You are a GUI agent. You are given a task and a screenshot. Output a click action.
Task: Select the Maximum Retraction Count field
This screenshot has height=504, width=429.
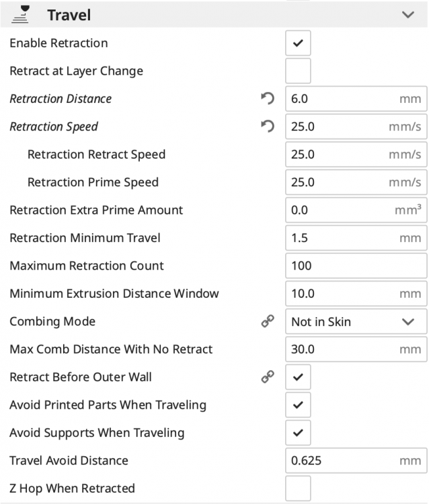click(x=356, y=266)
